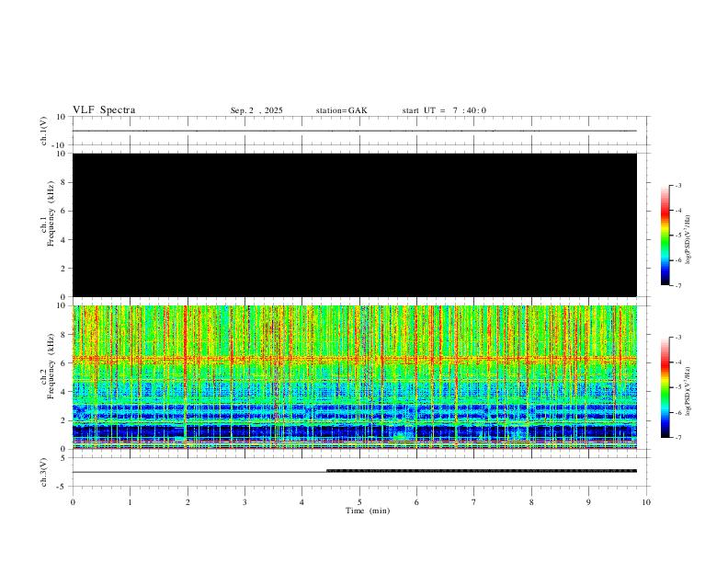
Task: Click the red 6.3 kHz band in ch.2 spectrogram
Action: [x=354, y=358]
